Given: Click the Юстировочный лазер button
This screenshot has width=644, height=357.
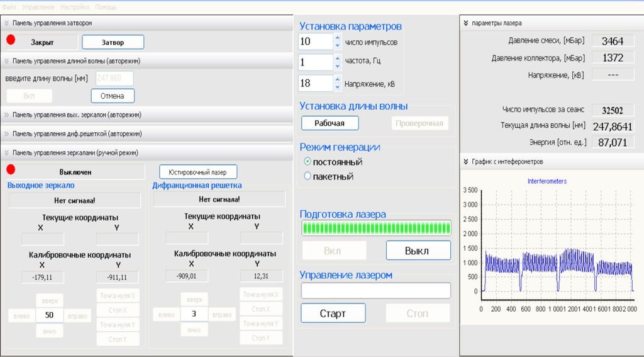Looking at the screenshot, I should click(x=198, y=172).
